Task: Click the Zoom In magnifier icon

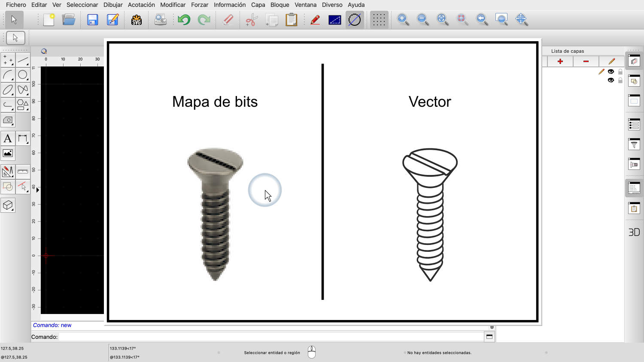Action: (403, 20)
